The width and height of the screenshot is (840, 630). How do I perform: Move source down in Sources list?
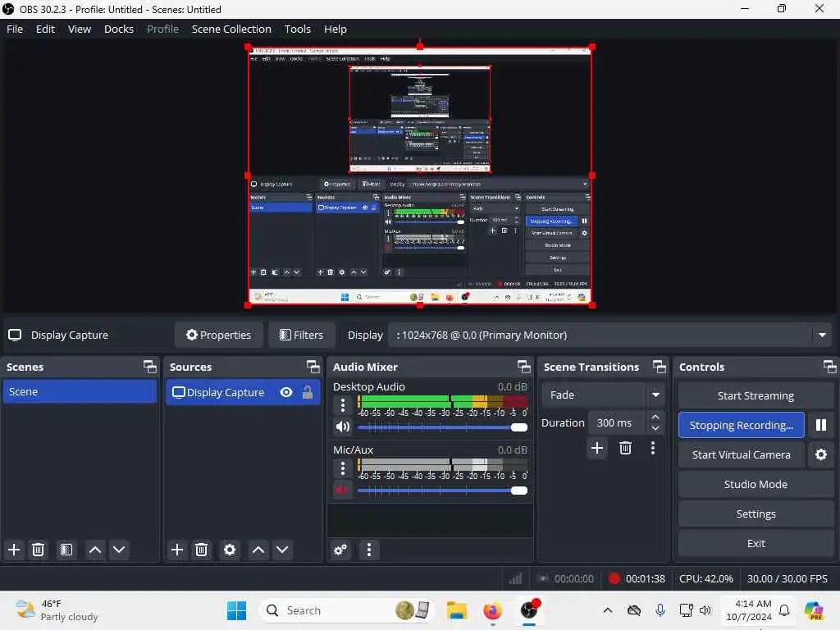(x=282, y=550)
